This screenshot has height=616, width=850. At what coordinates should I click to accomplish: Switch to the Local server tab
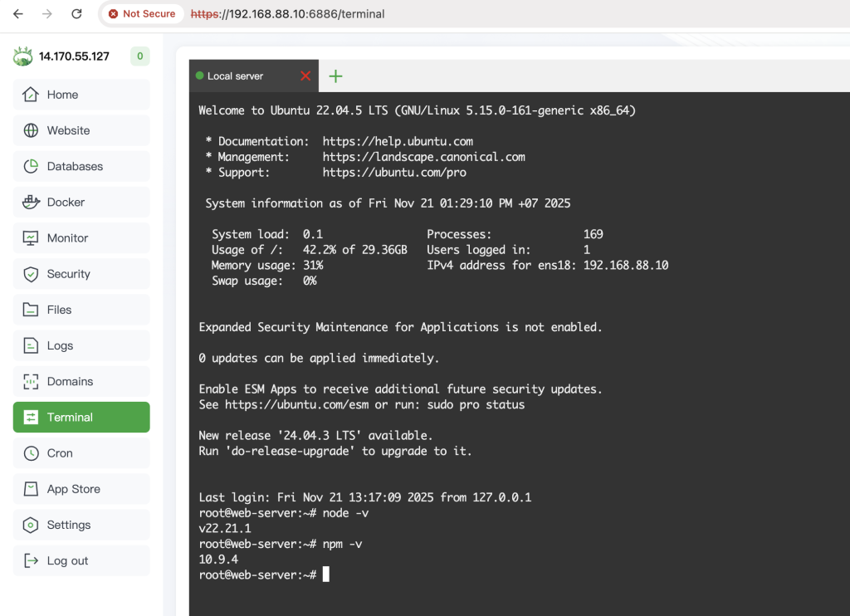click(x=235, y=76)
